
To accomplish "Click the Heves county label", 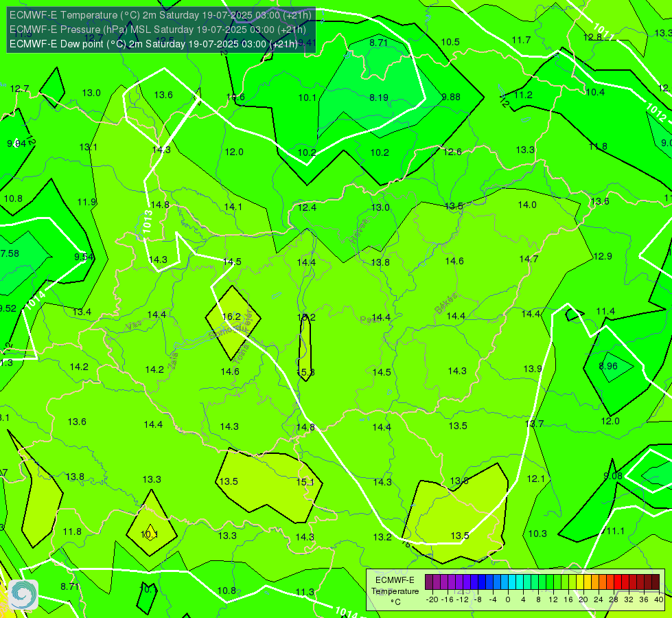I will [359, 231].
